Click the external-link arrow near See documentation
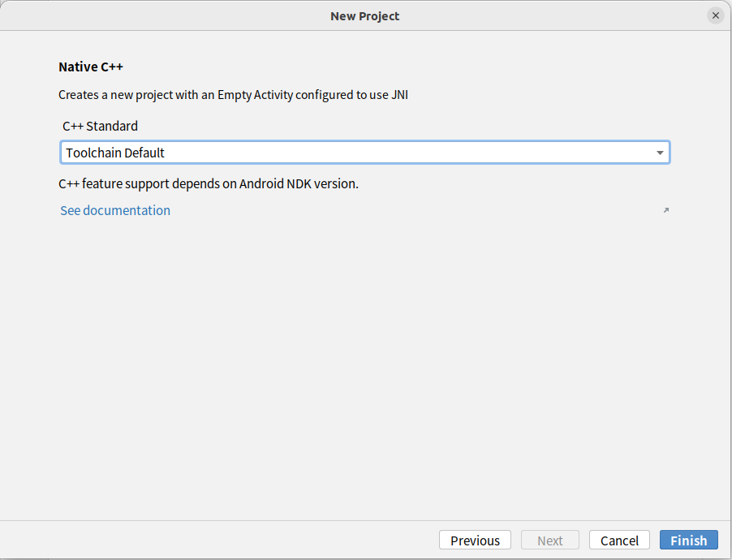This screenshot has width=732, height=560. [x=665, y=209]
